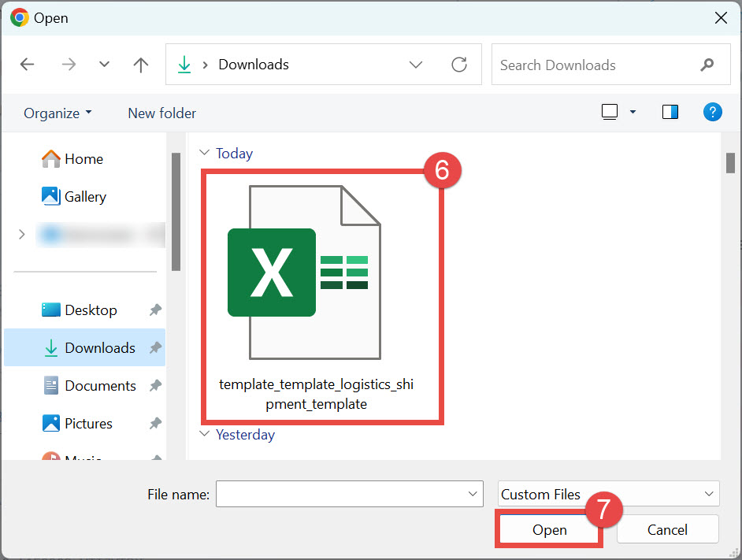The width and height of the screenshot is (742, 560).
Task: Collapse the Today group
Action: (x=205, y=153)
